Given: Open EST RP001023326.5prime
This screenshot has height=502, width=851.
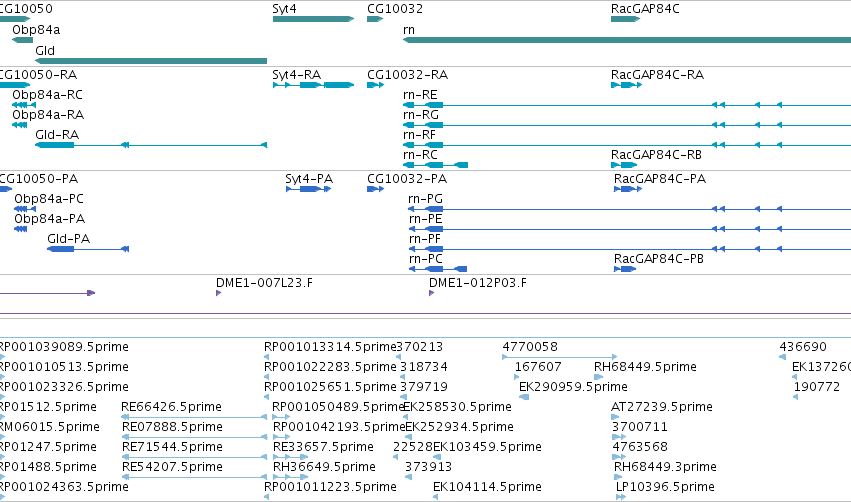Looking at the screenshot, I should (x=63, y=387).
